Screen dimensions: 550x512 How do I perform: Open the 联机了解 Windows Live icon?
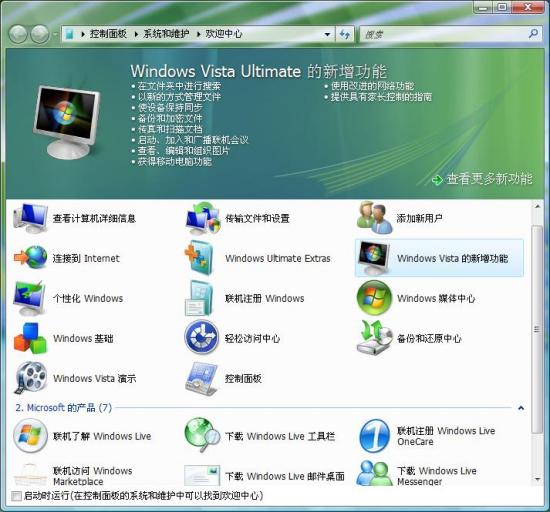[x=30, y=436]
